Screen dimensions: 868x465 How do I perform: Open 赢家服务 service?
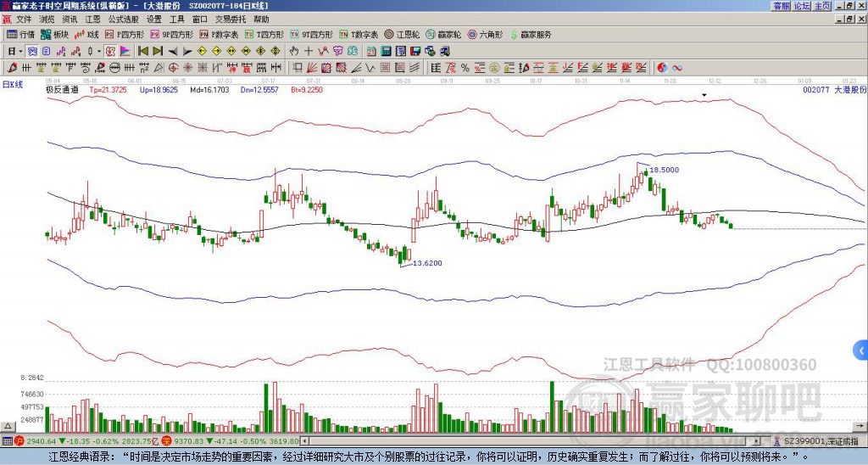(531, 34)
